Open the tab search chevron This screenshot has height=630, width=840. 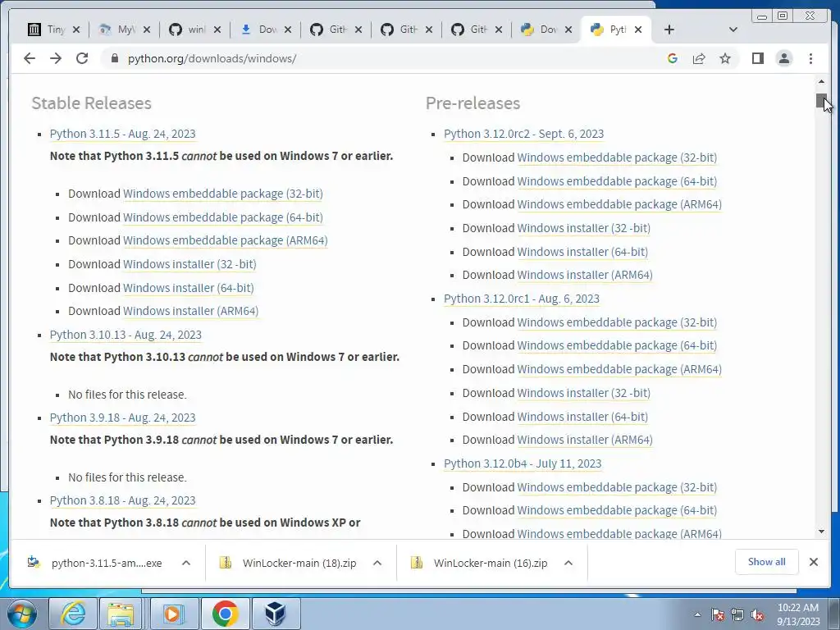(x=733, y=30)
